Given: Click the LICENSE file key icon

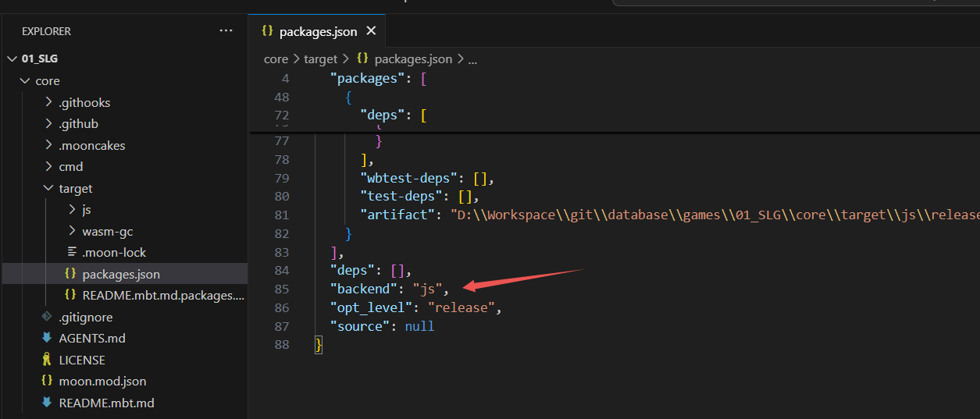Looking at the screenshot, I should tap(47, 360).
